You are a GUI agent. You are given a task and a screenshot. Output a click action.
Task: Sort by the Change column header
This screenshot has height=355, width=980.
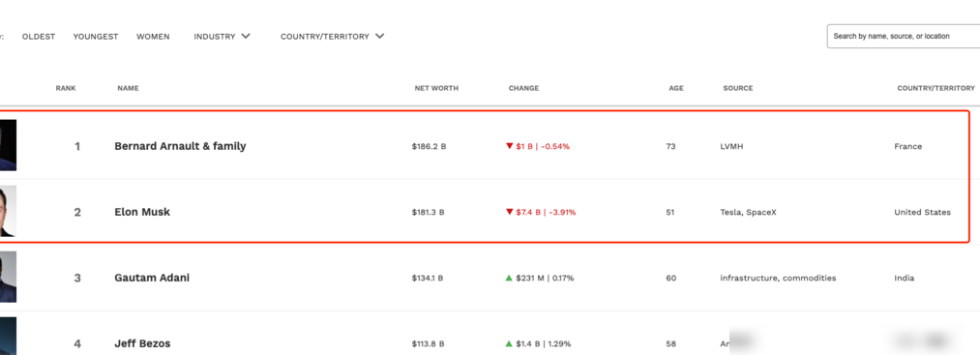click(x=523, y=88)
